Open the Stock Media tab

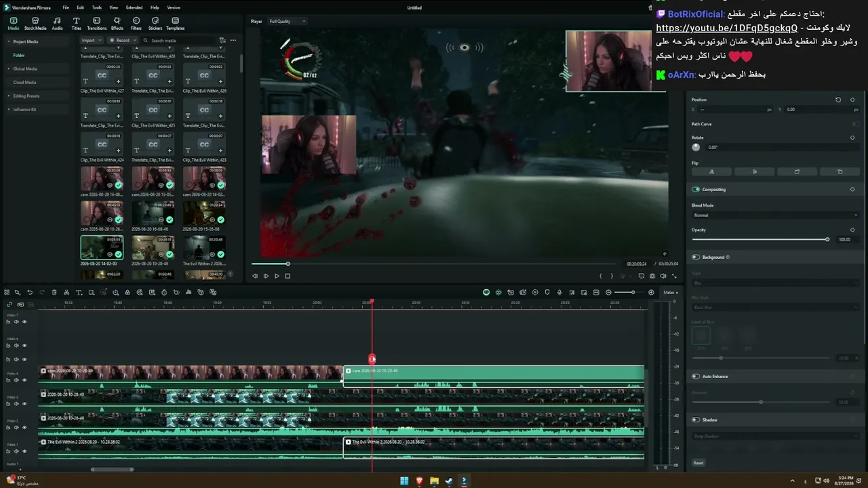point(35,24)
